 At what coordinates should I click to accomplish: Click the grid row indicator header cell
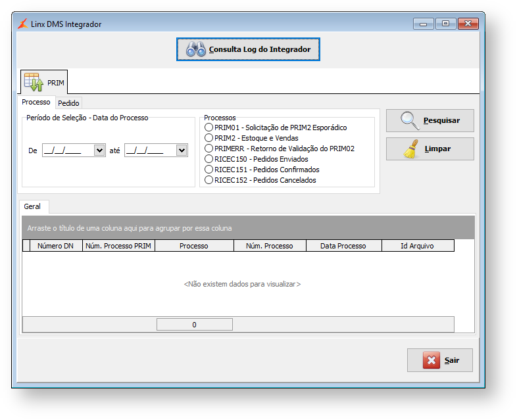click(x=26, y=246)
